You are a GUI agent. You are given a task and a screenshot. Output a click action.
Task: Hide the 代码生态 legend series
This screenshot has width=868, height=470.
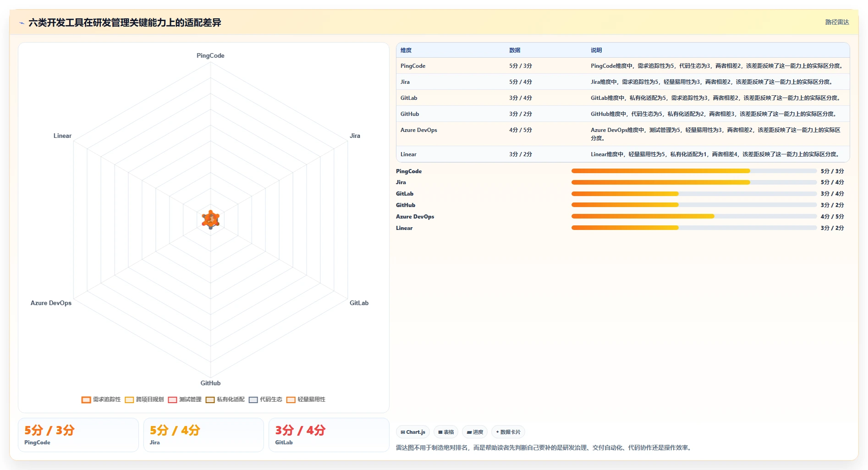(265, 399)
